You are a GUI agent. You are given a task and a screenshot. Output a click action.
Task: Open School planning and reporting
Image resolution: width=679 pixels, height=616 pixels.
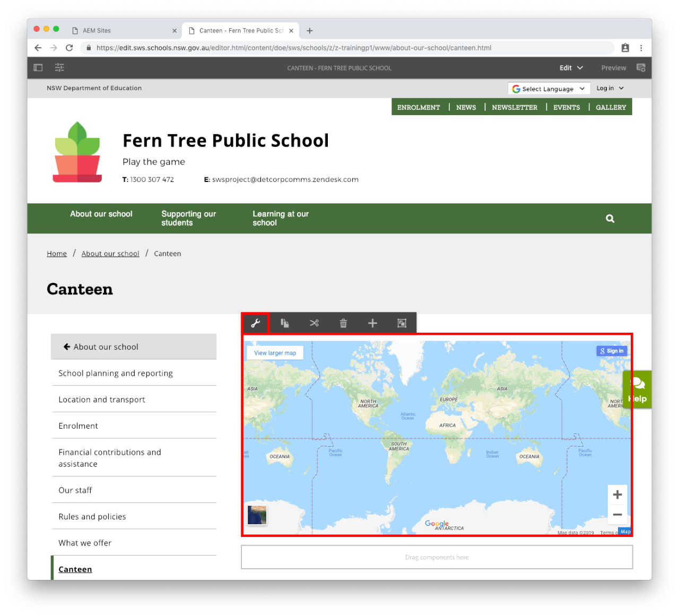tap(134, 373)
